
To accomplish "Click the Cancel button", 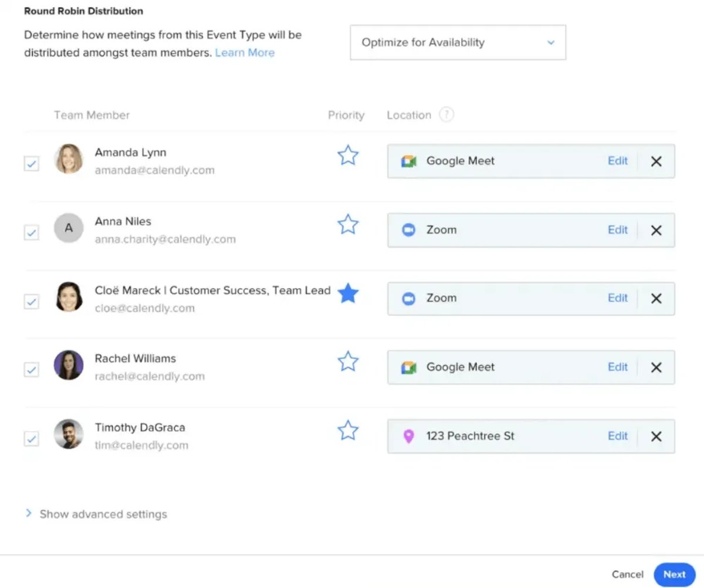I will click(x=627, y=575).
